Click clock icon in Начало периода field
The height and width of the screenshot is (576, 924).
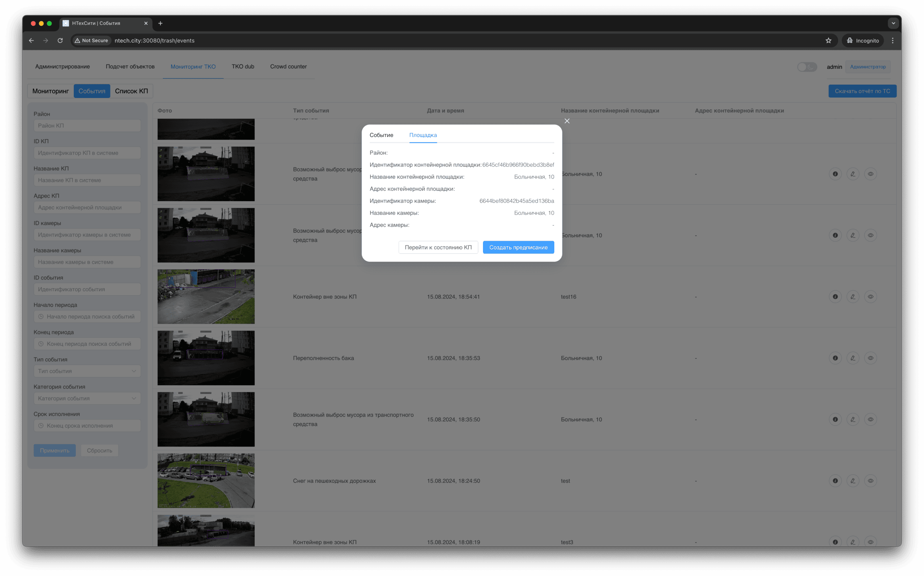[x=41, y=317]
